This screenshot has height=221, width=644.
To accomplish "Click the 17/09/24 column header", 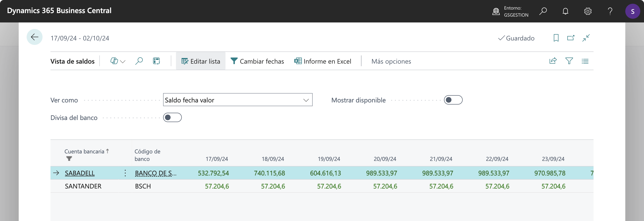I will (x=217, y=159).
